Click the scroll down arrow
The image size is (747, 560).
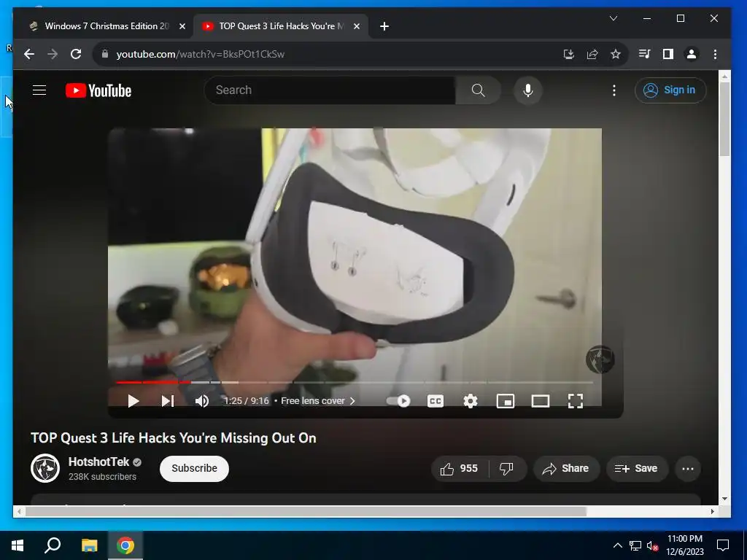click(724, 499)
